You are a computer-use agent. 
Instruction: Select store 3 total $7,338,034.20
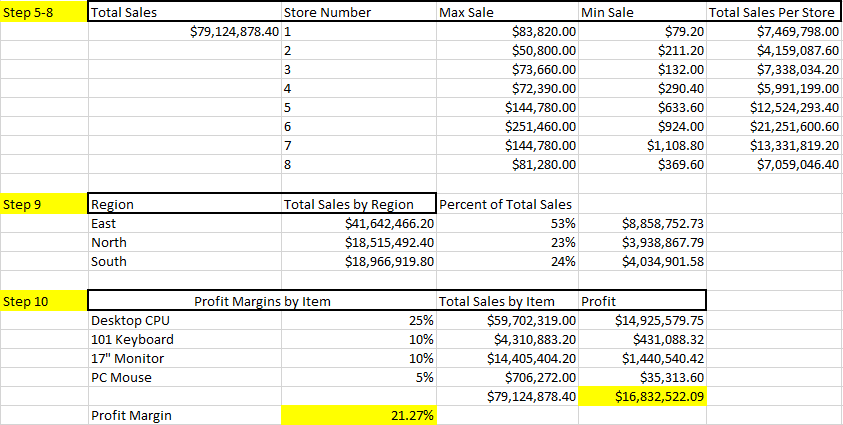[774, 69]
